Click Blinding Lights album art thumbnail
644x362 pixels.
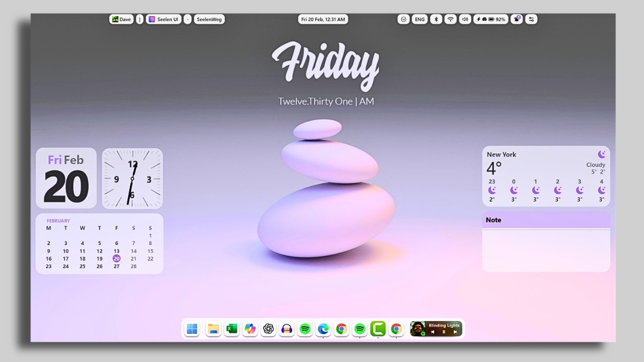418,329
